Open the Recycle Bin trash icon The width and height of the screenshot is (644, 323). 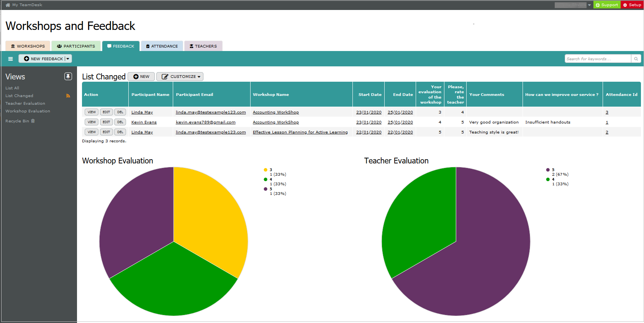click(33, 121)
